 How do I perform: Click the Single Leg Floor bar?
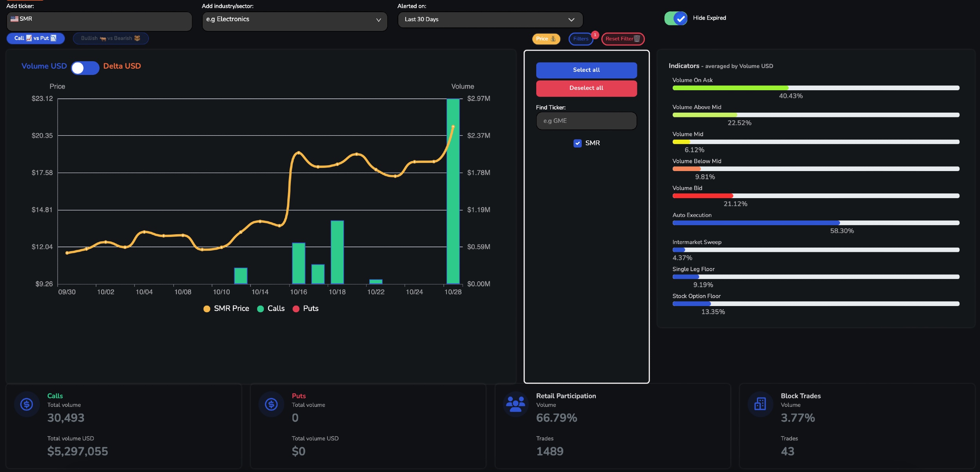point(816,277)
